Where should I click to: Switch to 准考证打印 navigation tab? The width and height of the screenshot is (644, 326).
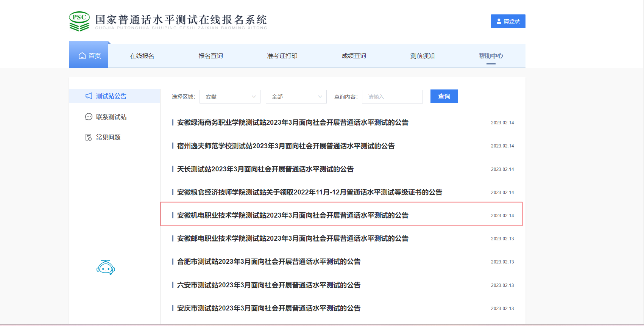(x=282, y=56)
